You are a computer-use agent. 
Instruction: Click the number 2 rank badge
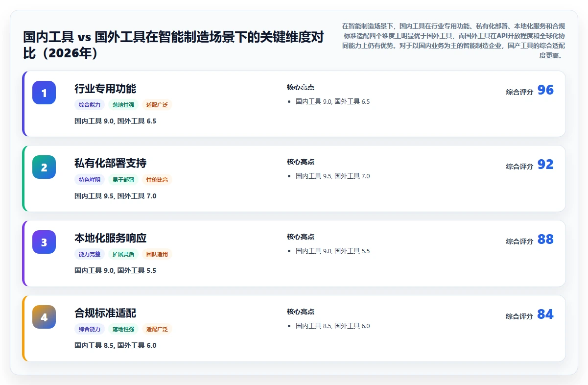click(x=44, y=167)
